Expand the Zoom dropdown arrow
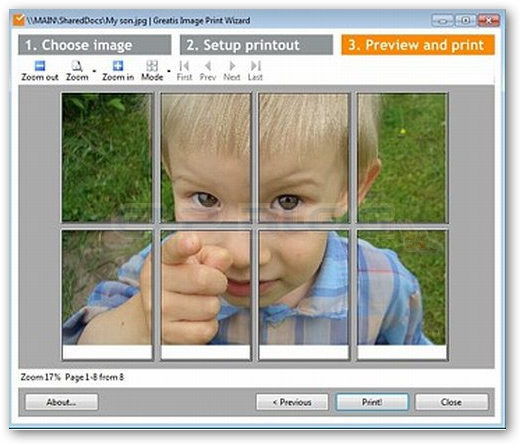Image resolution: width=520 pixels, height=444 pixels. pos(94,71)
